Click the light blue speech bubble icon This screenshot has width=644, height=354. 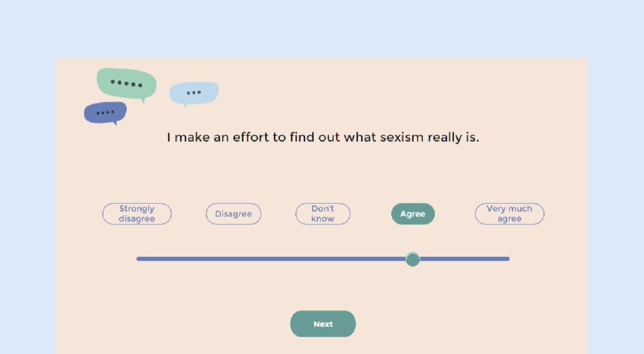coord(194,93)
